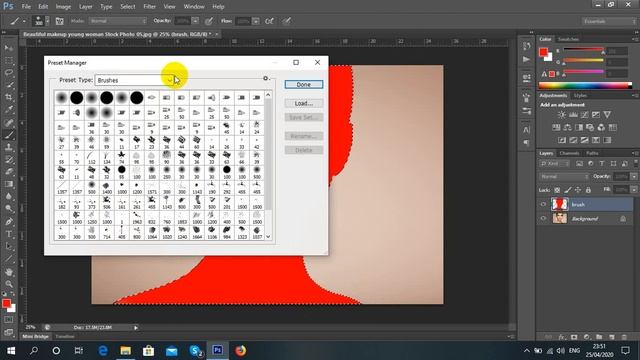
Task: Select the Eraser tool
Action: [x=9, y=171]
